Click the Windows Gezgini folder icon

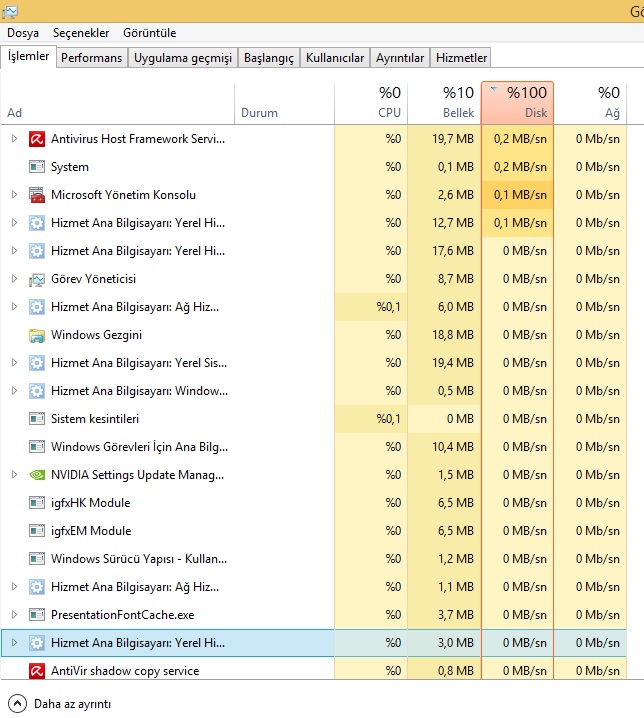(x=37, y=335)
